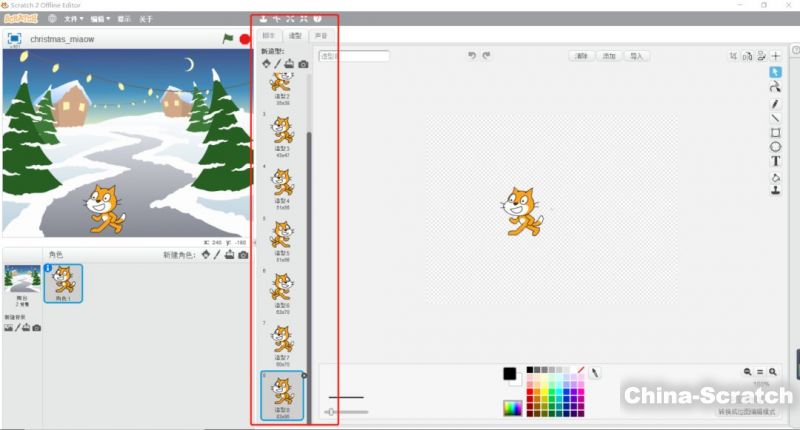Select the Rectangle drawing tool
Screen dimensions: 800x430
(775, 132)
